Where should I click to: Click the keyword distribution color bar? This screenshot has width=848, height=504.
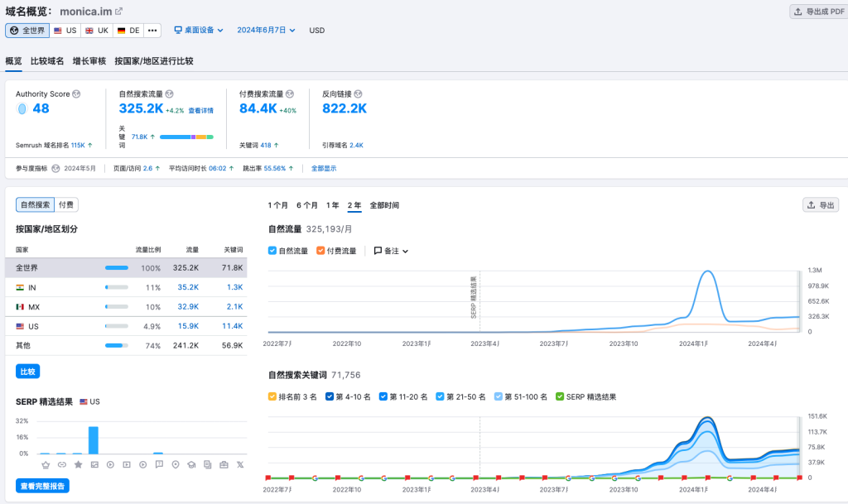[x=186, y=137]
